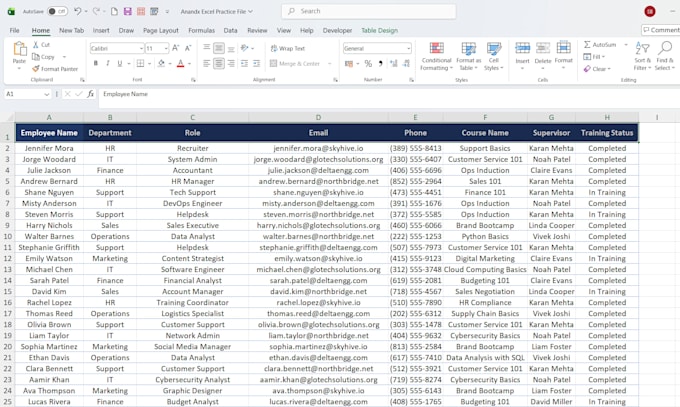Open Cell Styles gallery
This screenshot has height=407, width=680.
click(494, 56)
